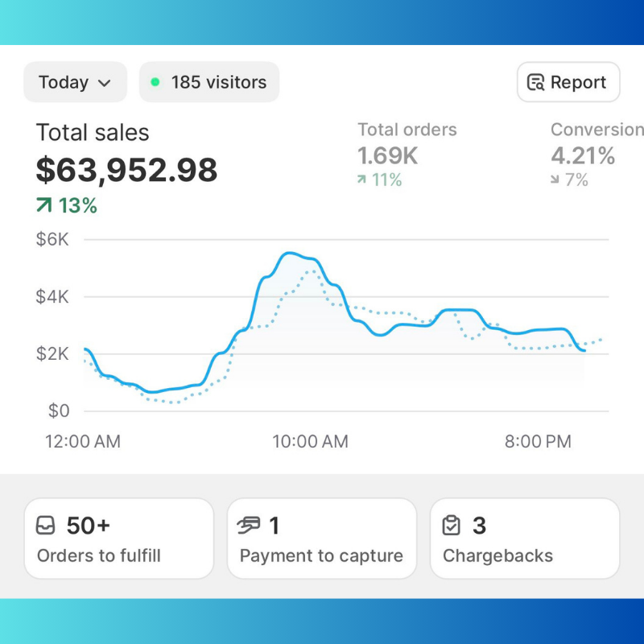Click the down arrow beside 7%
Viewport: 644px width, 644px height.
coord(555,180)
